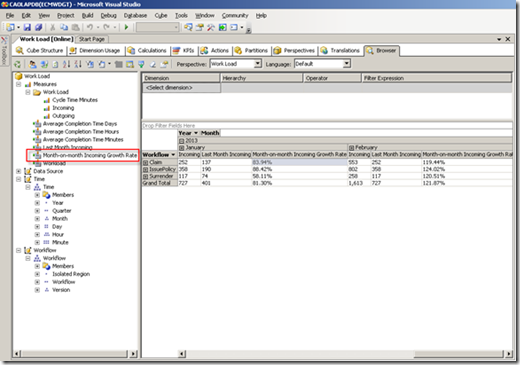Image resolution: width=520 pixels, height=365 pixels.
Task: Click the Save icon in toolbar
Action: coord(27,27)
